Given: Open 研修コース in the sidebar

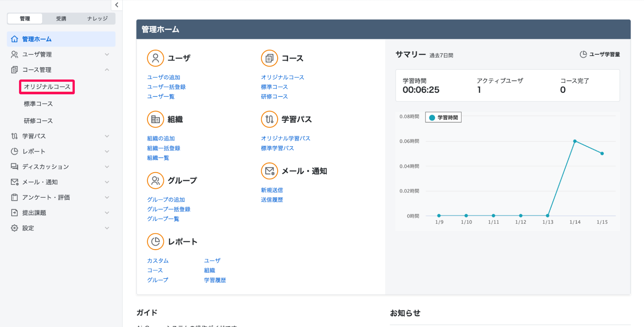Looking at the screenshot, I should click(38, 121).
